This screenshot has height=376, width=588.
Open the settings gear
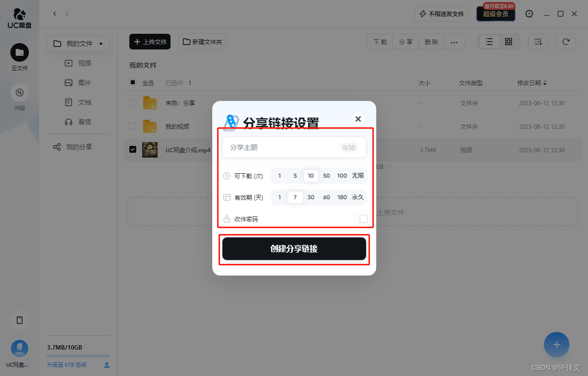click(529, 14)
